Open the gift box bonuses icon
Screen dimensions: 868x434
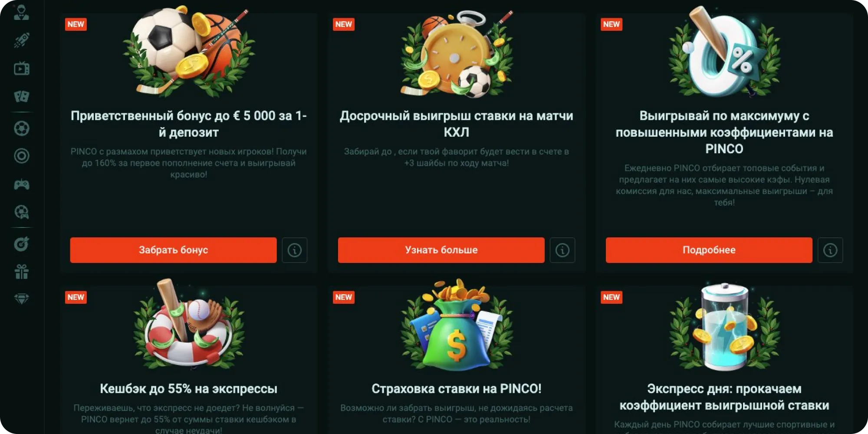(x=22, y=272)
